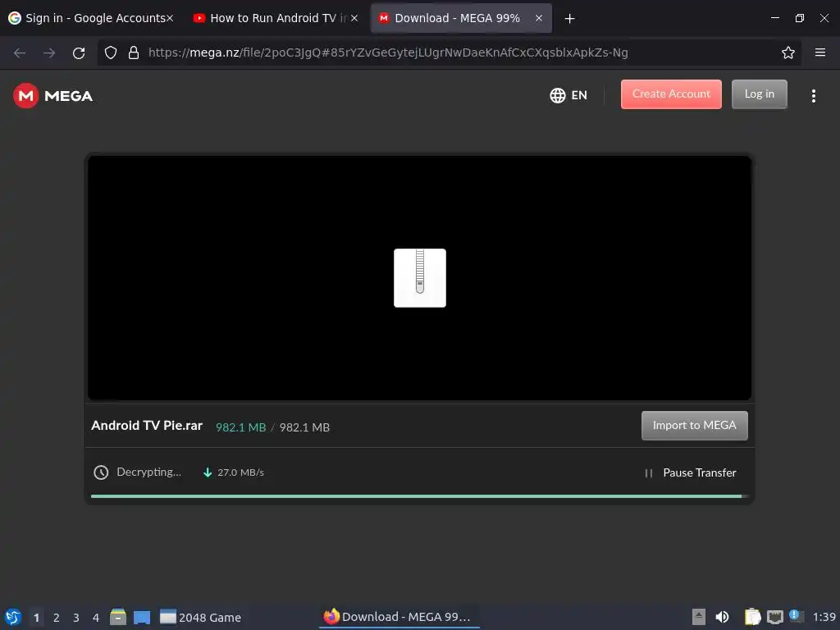The width and height of the screenshot is (840, 630).
Task: Bookmark this page with the star
Action: [788, 52]
